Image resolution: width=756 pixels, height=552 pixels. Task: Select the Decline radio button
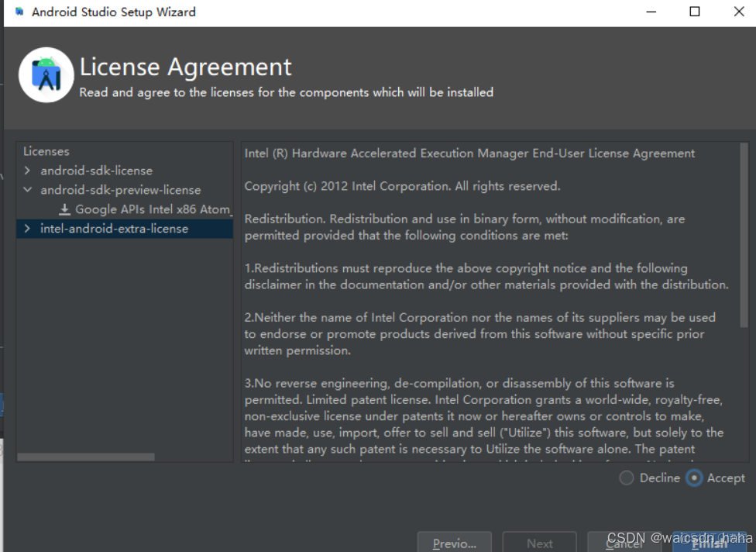[x=627, y=478]
